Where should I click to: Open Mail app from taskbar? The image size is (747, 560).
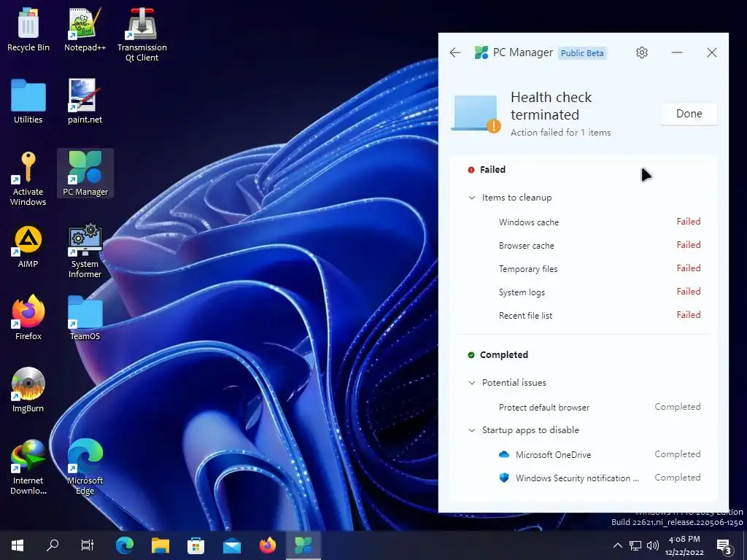pyautogui.click(x=232, y=545)
